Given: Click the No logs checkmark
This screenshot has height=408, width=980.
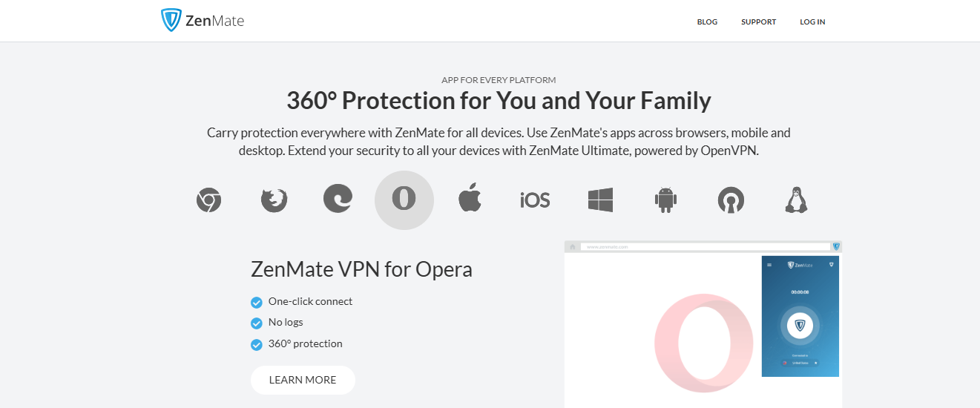Looking at the screenshot, I should pos(257,323).
